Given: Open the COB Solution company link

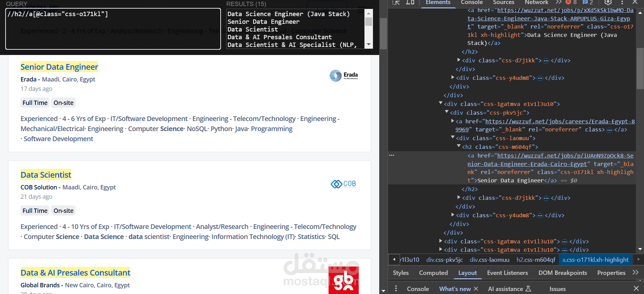Looking at the screenshot, I should click(39, 187).
